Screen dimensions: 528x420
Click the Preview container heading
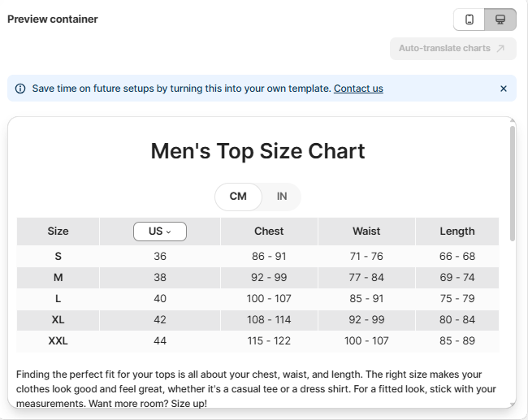[x=53, y=19]
